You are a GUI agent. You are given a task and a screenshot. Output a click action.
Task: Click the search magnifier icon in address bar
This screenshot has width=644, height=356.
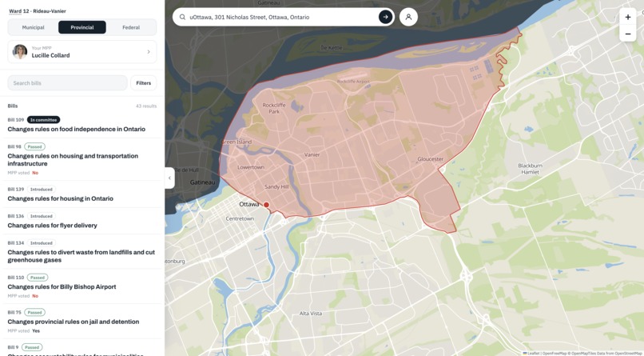(182, 18)
